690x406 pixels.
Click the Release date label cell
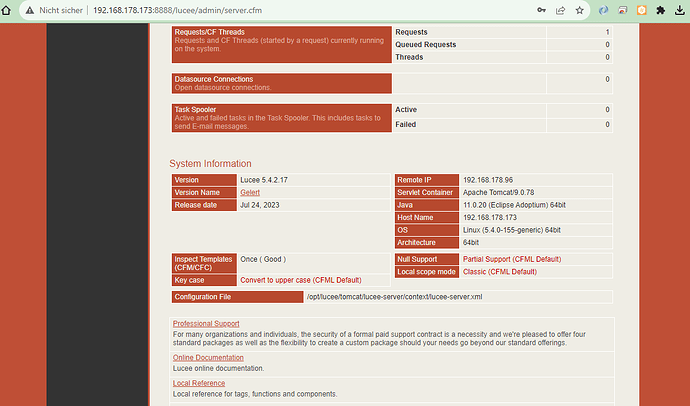pyautogui.click(x=204, y=205)
